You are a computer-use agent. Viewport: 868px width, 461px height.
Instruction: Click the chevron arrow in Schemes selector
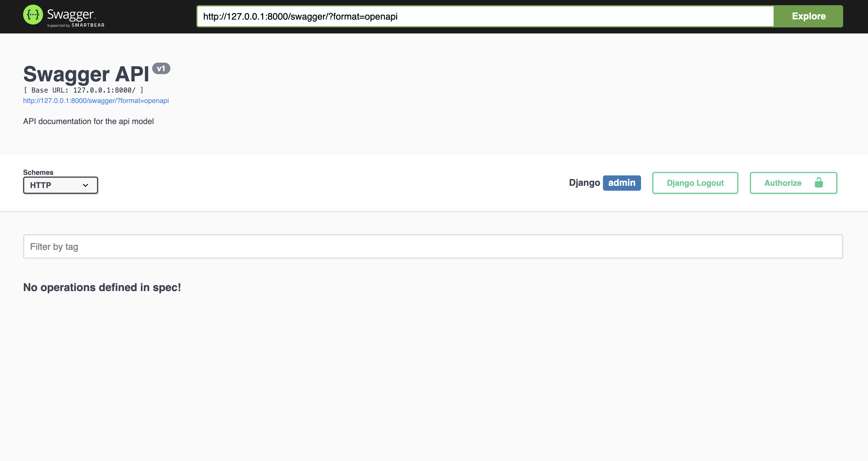[x=85, y=185]
